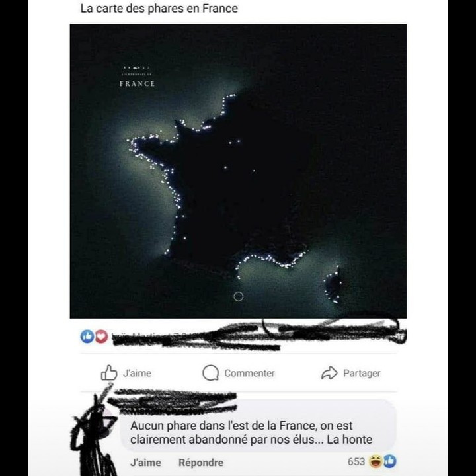The image size is (476, 476).
Task: Click the small circle marker below the map
Action: pyautogui.click(x=239, y=297)
